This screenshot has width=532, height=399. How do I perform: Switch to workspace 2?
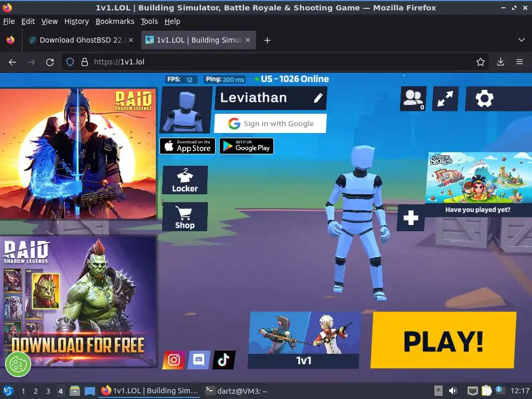[x=36, y=391]
